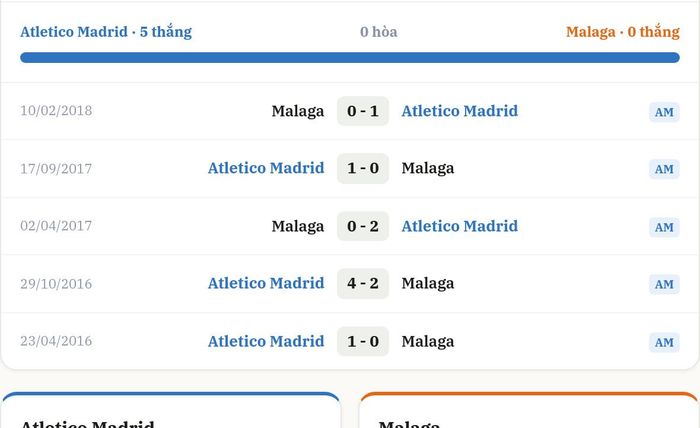This screenshot has width=700, height=428.
Task: Click the 10/02/2018 match date
Action: (x=56, y=111)
